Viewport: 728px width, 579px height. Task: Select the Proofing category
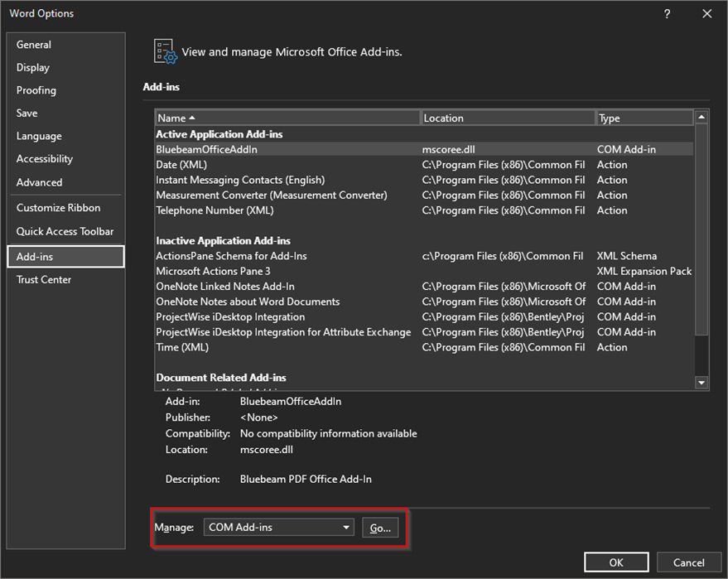point(36,90)
